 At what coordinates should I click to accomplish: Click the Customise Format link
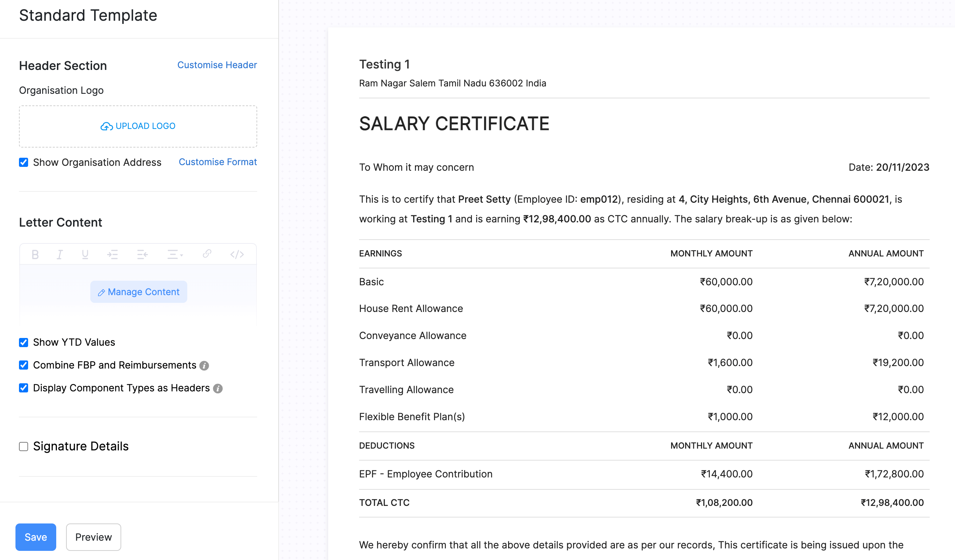(x=217, y=162)
